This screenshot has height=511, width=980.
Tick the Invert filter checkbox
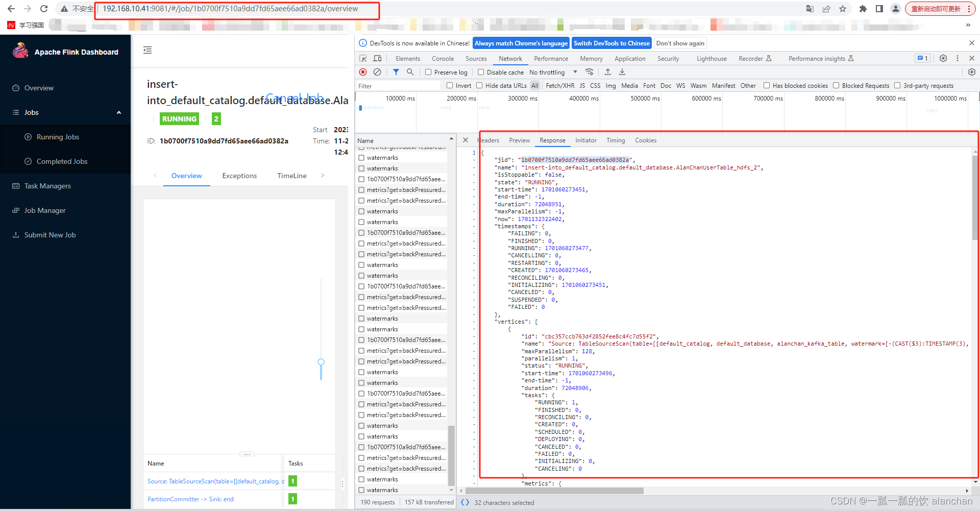click(450, 86)
